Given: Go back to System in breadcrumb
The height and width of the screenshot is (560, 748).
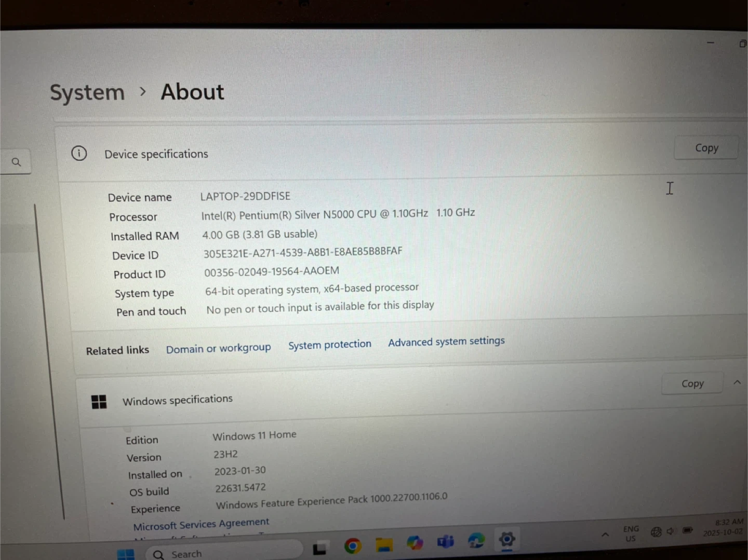Looking at the screenshot, I should (x=87, y=93).
